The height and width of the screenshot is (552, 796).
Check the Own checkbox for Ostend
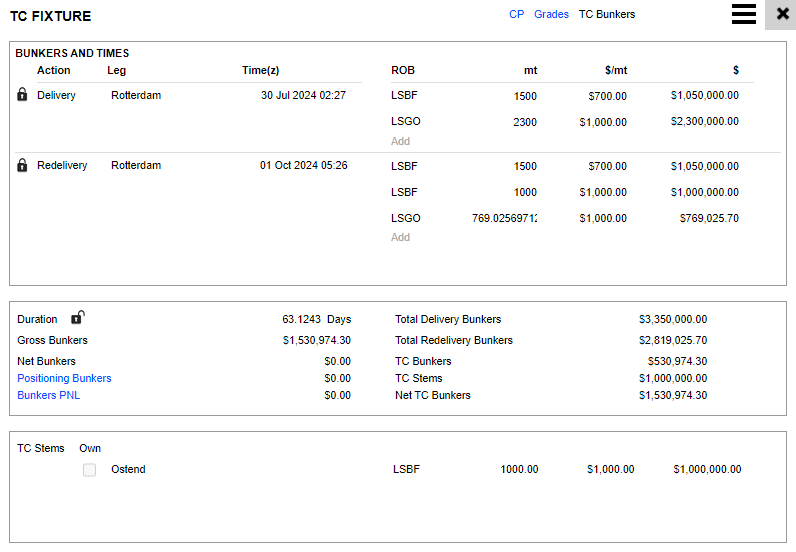[x=90, y=469]
